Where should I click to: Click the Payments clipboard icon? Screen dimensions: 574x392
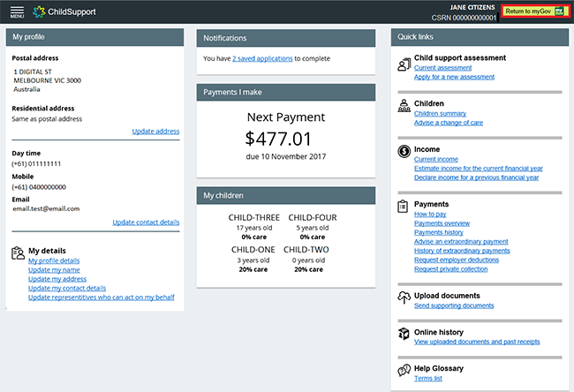403,207
